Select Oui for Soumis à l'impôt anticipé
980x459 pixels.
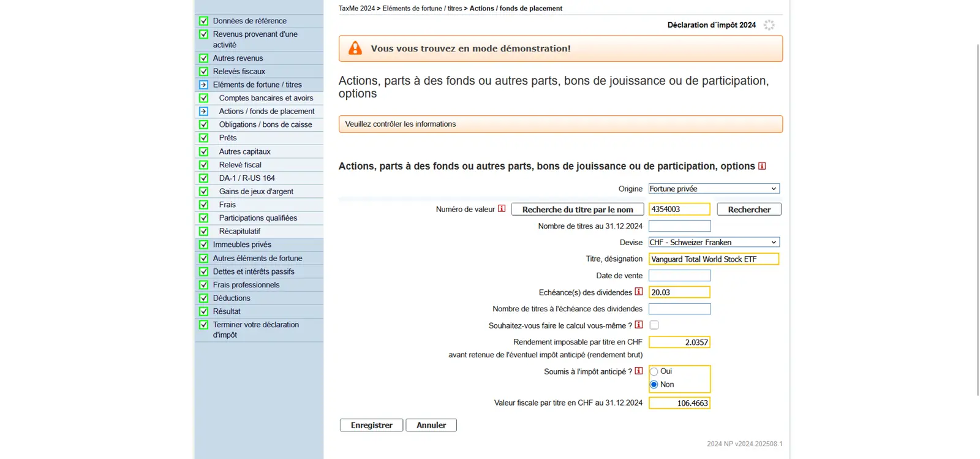coord(654,371)
